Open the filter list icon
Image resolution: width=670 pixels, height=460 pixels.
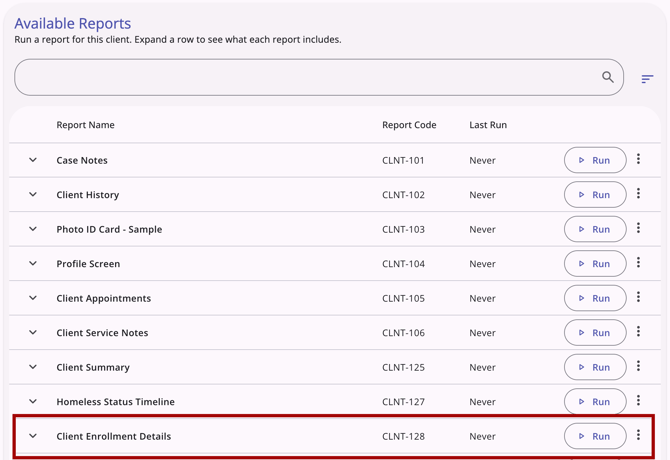647,79
